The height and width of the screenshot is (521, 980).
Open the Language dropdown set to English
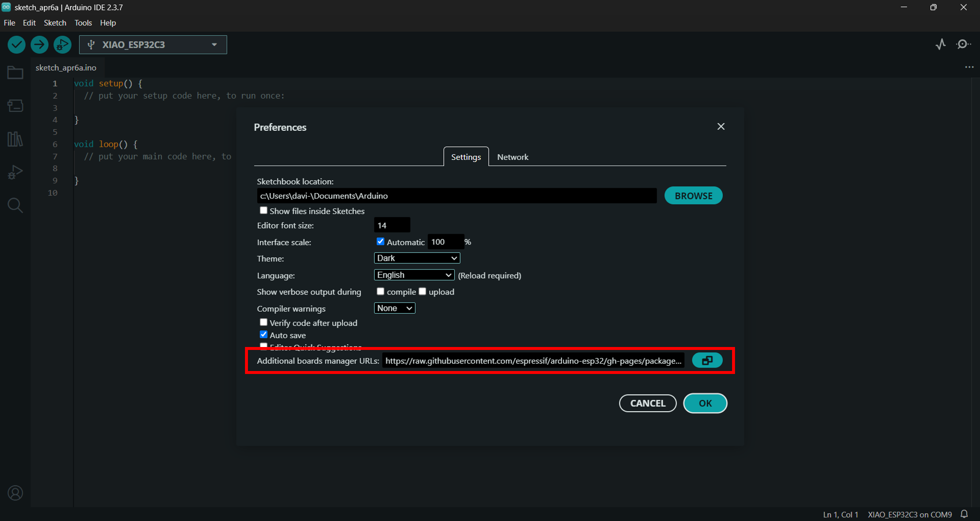pos(414,275)
